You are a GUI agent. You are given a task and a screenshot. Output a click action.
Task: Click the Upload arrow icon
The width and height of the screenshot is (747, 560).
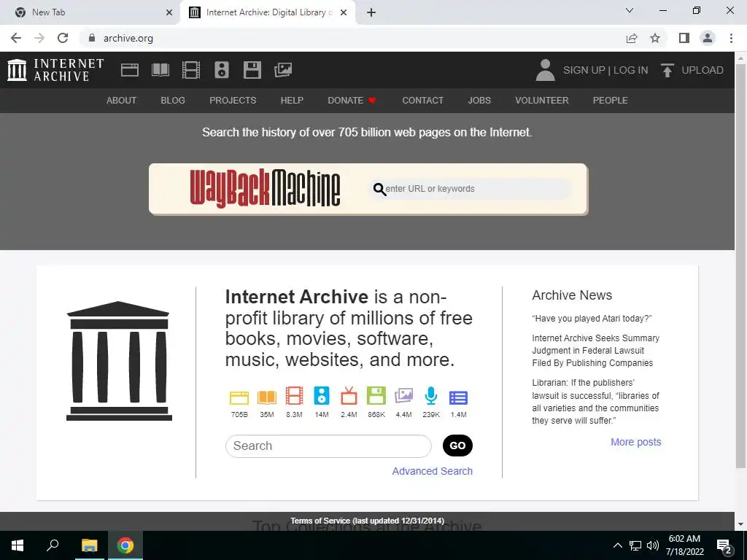point(667,70)
